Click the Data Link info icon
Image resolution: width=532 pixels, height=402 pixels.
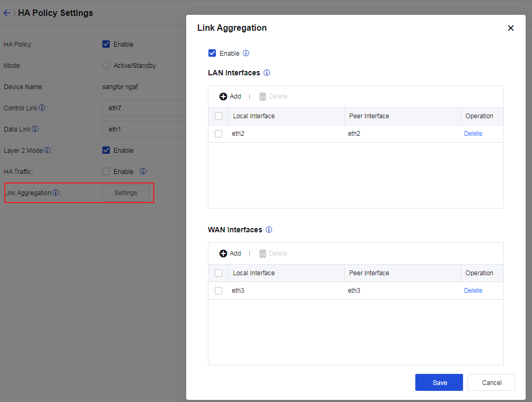[x=35, y=129]
